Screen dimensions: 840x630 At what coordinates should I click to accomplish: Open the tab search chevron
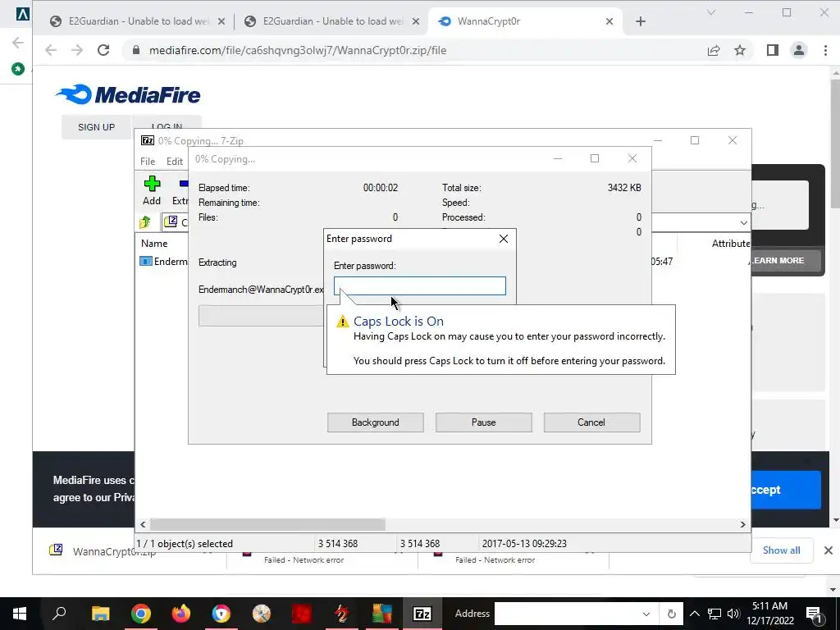click(711, 12)
